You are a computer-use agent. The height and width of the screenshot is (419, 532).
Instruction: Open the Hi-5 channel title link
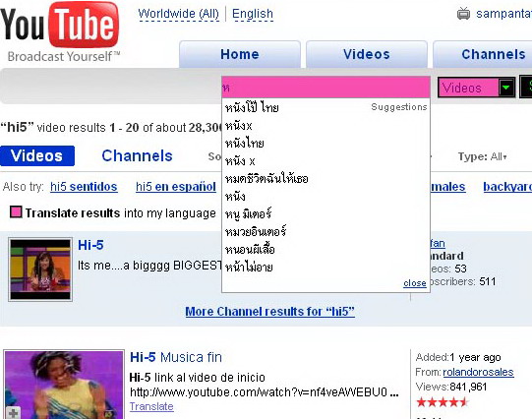pos(90,245)
